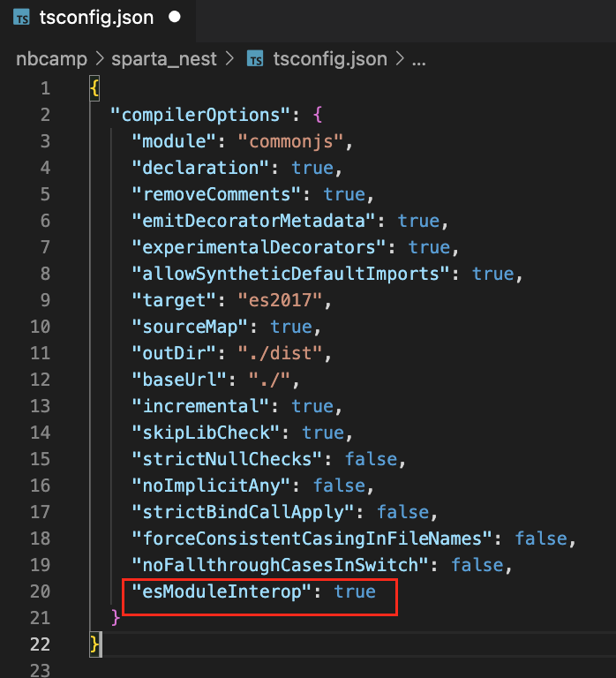Click the "removeComments" key
616x678 pixels.
[216, 194]
